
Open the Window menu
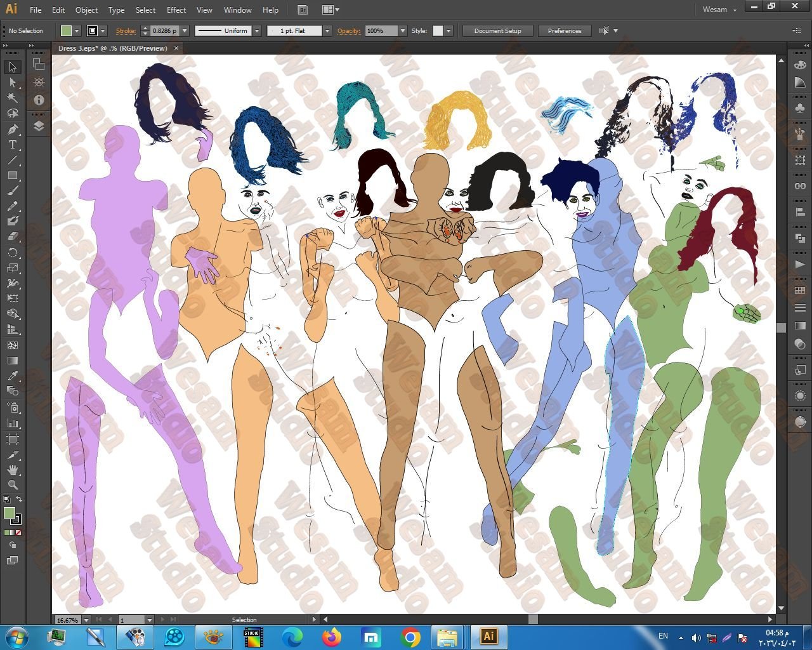[x=238, y=10]
